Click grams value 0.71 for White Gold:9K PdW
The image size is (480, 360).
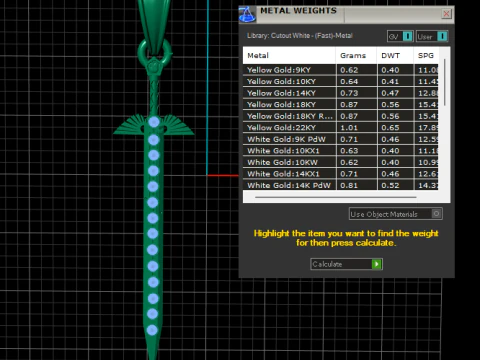[x=349, y=139]
